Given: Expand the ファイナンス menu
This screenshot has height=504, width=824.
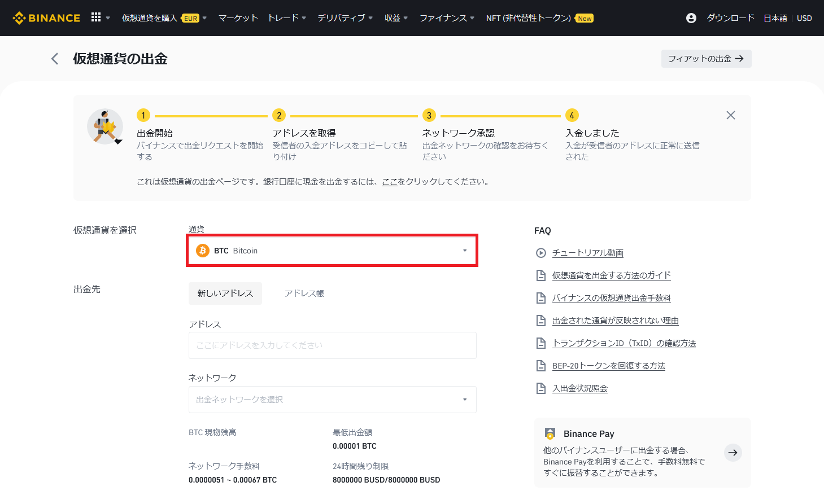Looking at the screenshot, I should pyautogui.click(x=447, y=18).
